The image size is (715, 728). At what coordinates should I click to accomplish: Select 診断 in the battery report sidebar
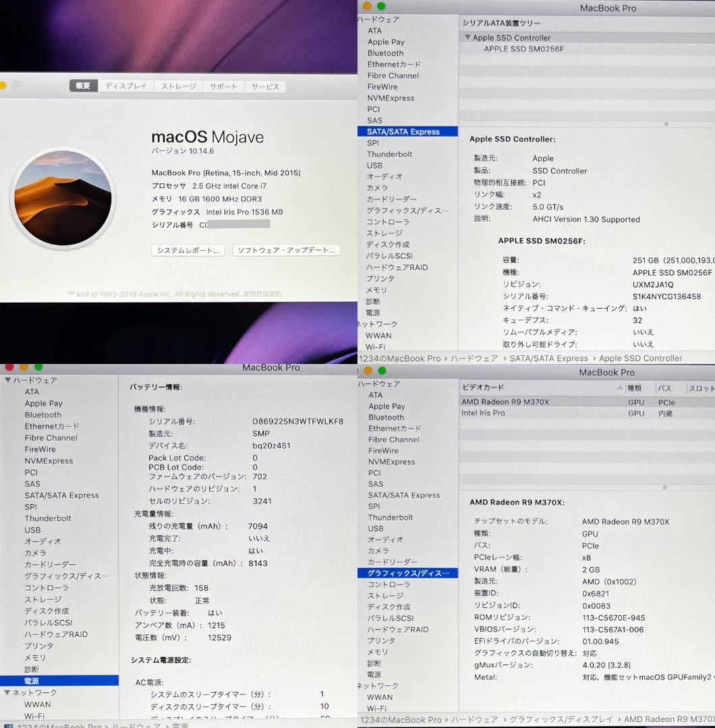(32, 669)
